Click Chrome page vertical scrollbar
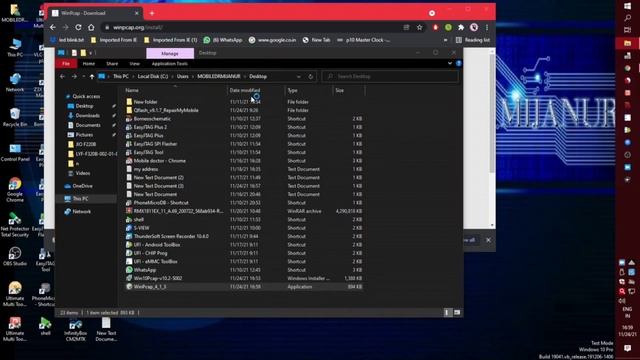 pos(492,114)
